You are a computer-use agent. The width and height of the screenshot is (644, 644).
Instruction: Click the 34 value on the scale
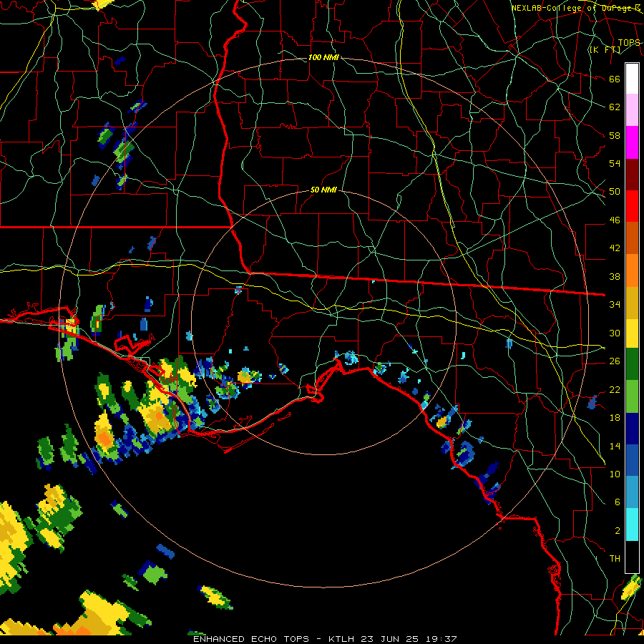click(x=615, y=305)
